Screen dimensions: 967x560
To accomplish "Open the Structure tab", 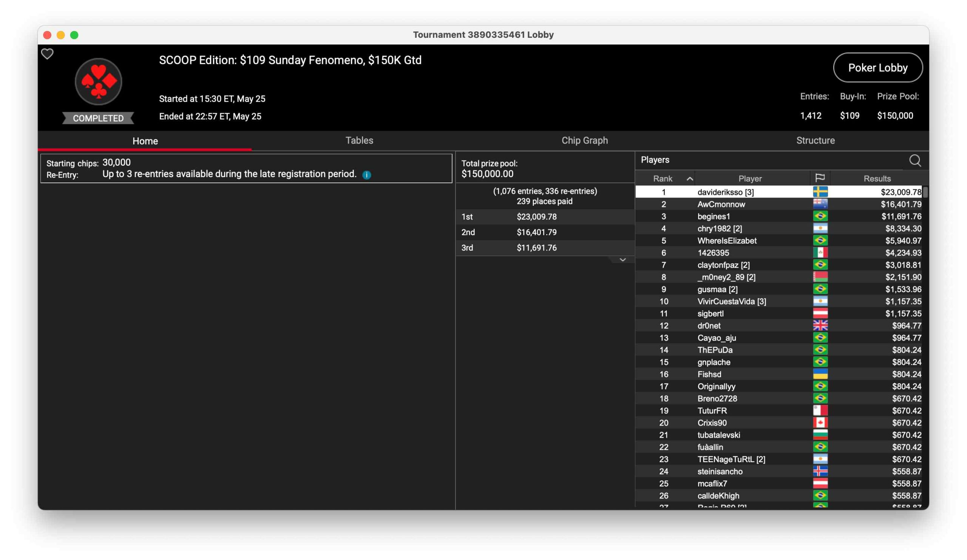I will pyautogui.click(x=816, y=140).
